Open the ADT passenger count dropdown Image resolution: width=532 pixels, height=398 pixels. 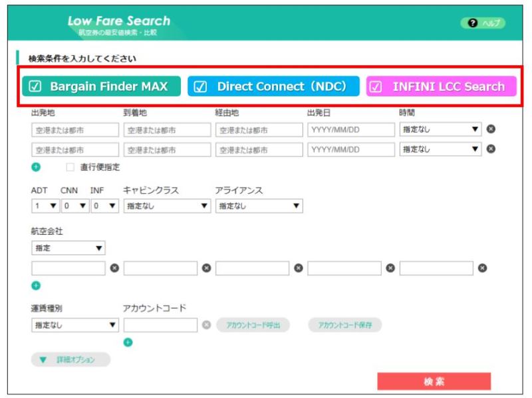pos(45,206)
